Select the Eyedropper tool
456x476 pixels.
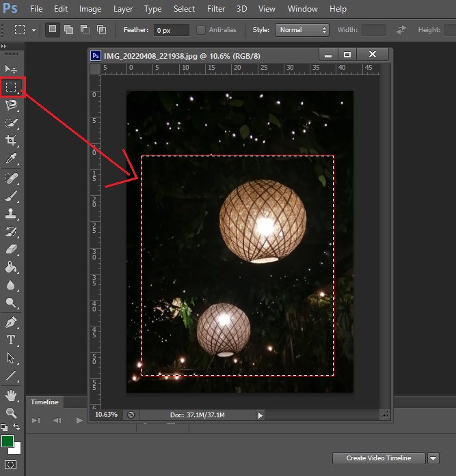point(11,158)
